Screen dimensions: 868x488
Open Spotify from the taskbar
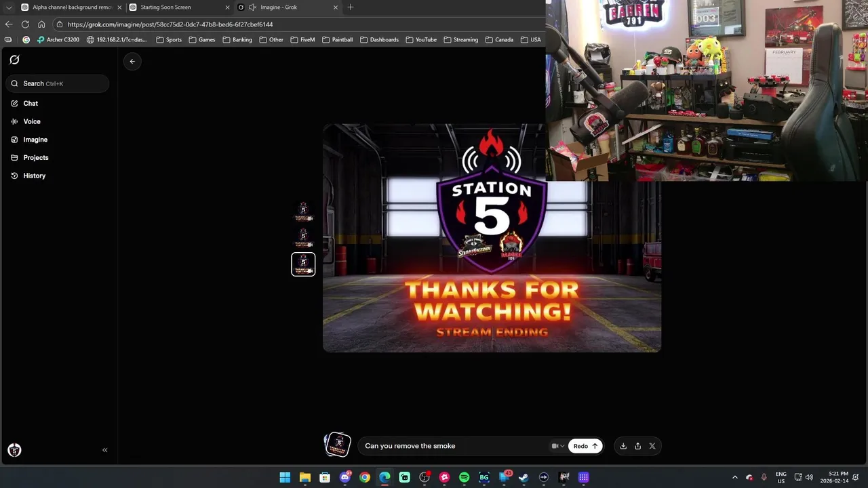click(464, 477)
